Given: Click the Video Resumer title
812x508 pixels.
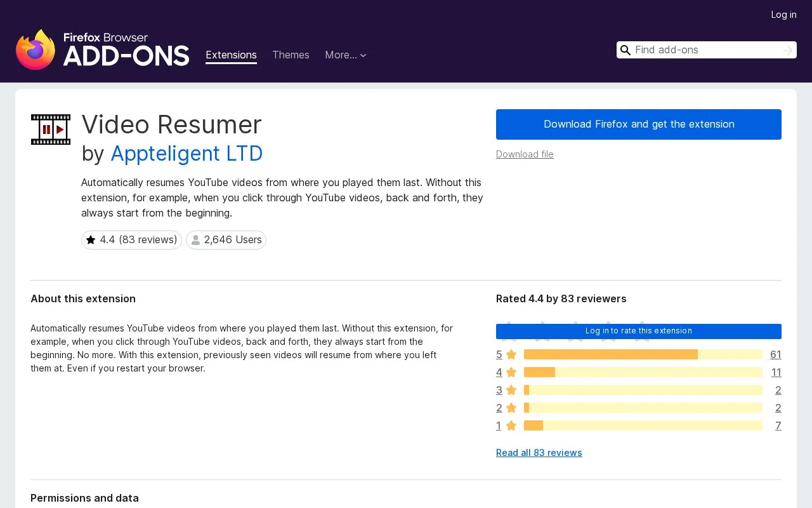Looking at the screenshot, I should 171,124.
